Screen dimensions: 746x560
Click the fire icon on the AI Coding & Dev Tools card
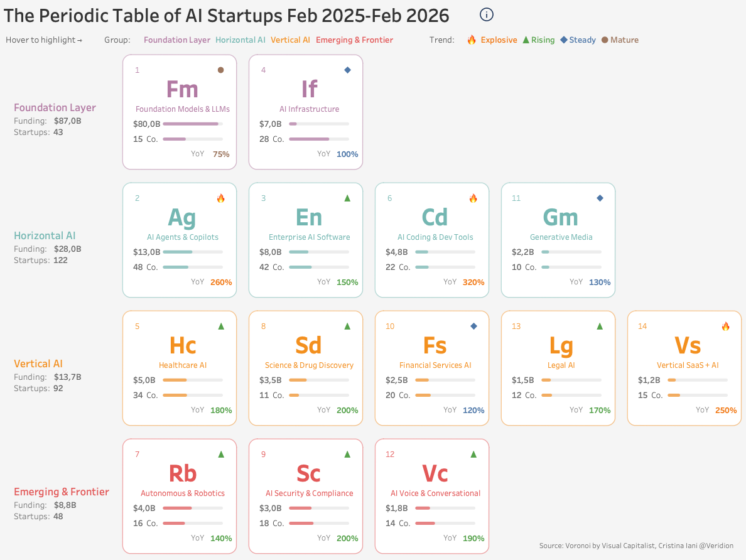pyautogui.click(x=473, y=198)
